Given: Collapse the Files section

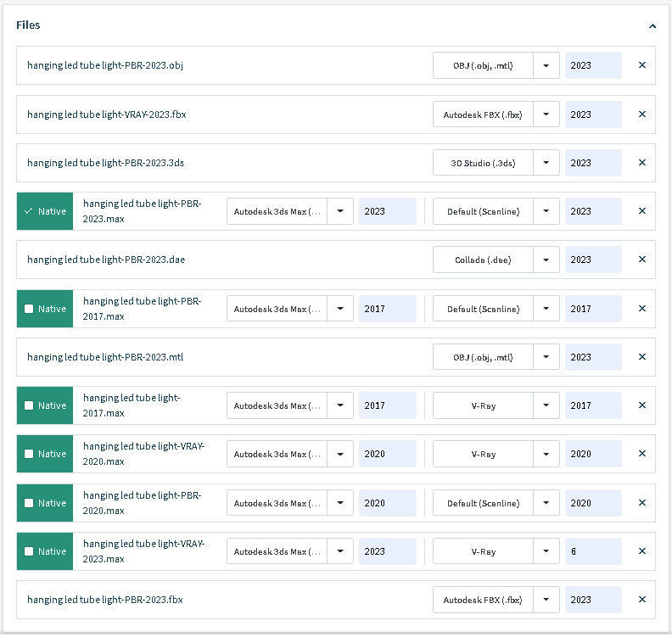Looking at the screenshot, I should click(x=652, y=26).
